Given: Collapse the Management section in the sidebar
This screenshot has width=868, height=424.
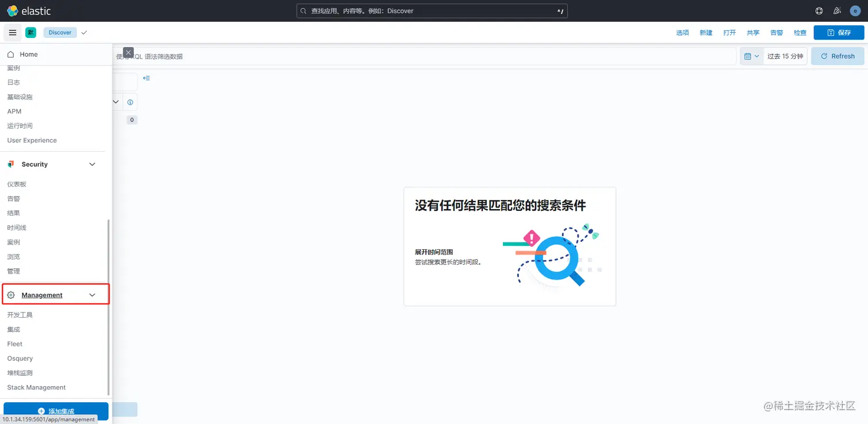Looking at the screenshot, I should [92, 294].
